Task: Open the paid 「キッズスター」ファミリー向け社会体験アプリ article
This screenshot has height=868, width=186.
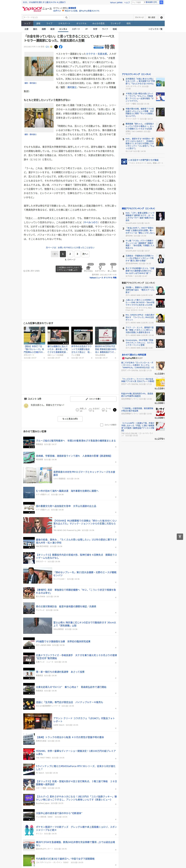Action: [x=138, y=380]
